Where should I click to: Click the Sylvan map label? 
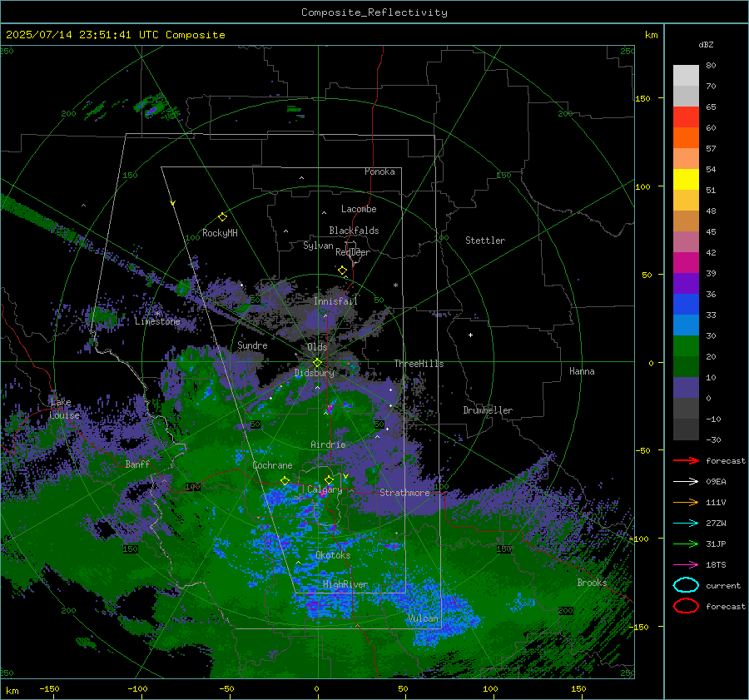[318, 246]
